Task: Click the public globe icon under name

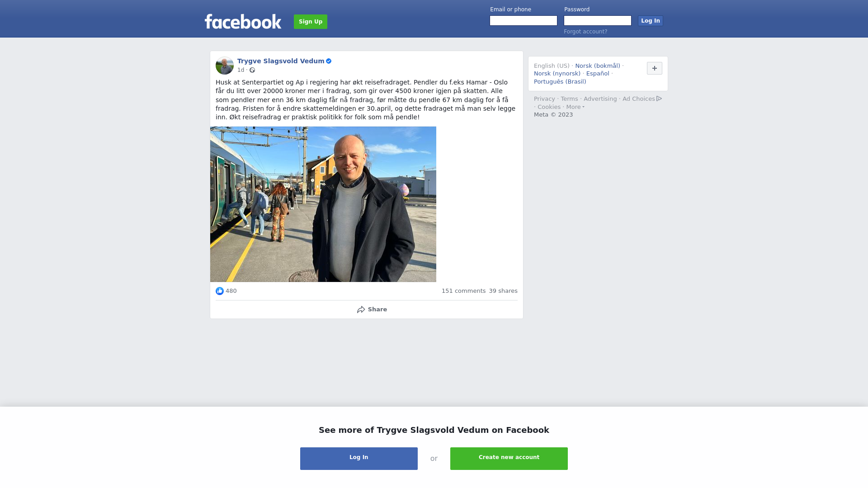Action: coord(252,70)
